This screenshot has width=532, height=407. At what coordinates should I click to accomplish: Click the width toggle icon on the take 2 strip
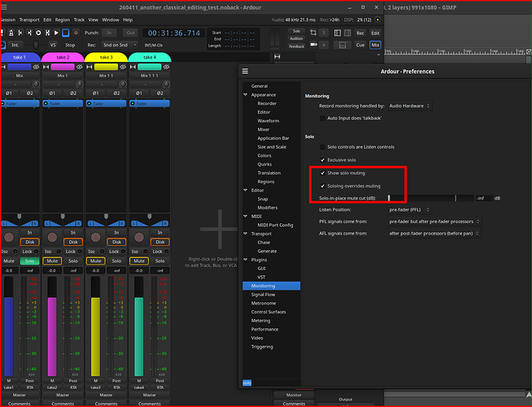(46, 67)
